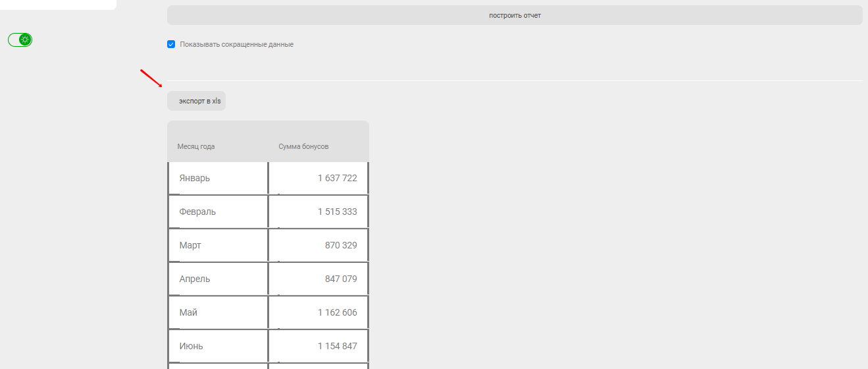This screenshot has height=369, width=868.
Task: Select the "Январь" month cell
Action: tap(218, 178)
